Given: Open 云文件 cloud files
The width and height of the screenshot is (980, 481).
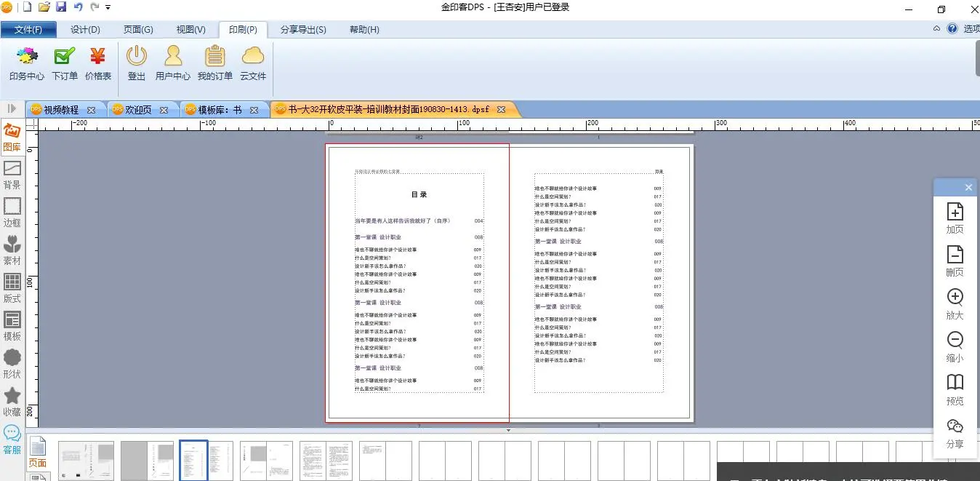Looking at the screenshot, I should point(253,63).
